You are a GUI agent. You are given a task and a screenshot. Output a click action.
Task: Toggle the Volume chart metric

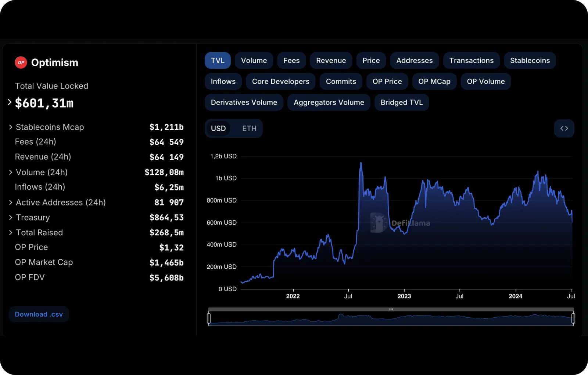(x=254, y=60)
